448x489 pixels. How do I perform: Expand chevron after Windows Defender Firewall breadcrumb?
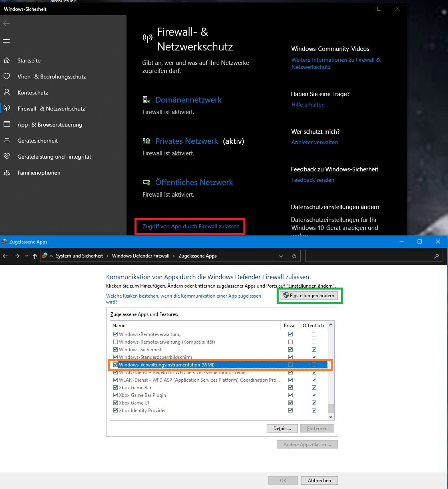pos(174,256)
